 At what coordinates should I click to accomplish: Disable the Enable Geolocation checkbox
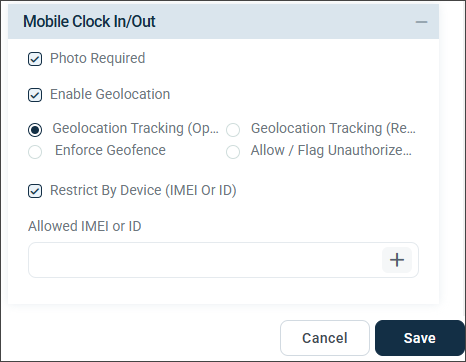35,95
